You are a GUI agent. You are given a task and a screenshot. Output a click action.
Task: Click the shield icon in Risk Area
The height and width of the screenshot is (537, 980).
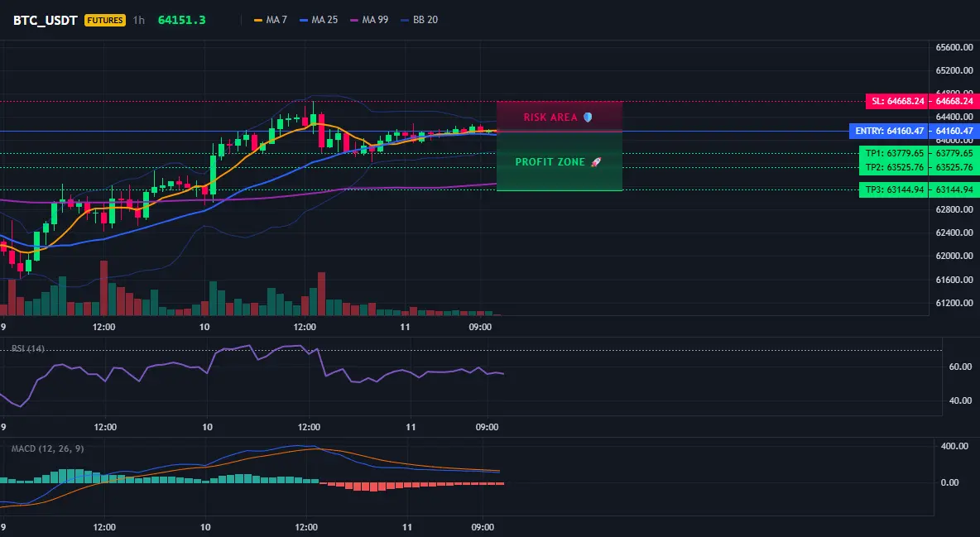click(x=588, y=117)
